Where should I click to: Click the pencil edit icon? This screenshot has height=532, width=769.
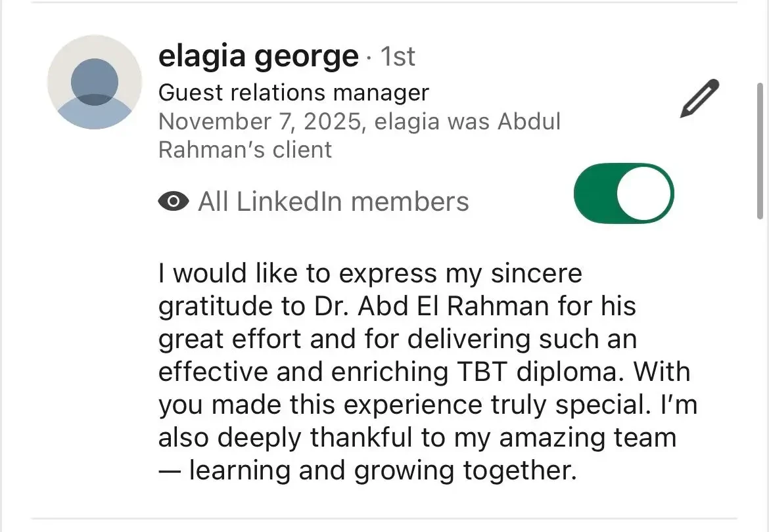click(701, 99)
